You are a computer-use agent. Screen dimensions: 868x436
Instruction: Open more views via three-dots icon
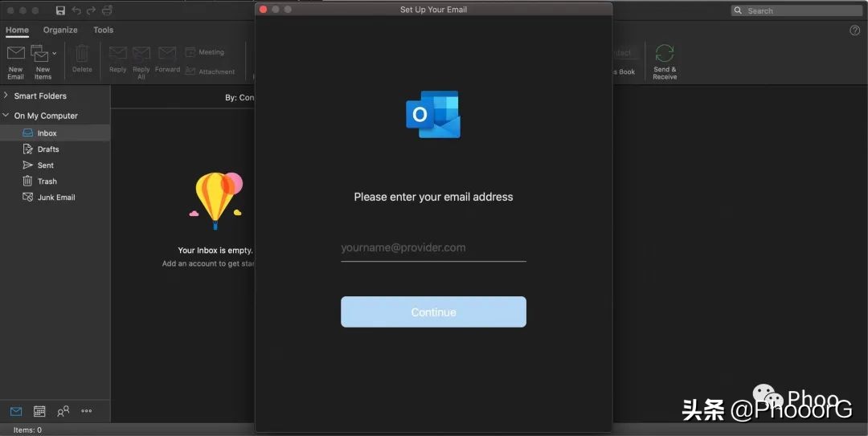pos(86,411)
